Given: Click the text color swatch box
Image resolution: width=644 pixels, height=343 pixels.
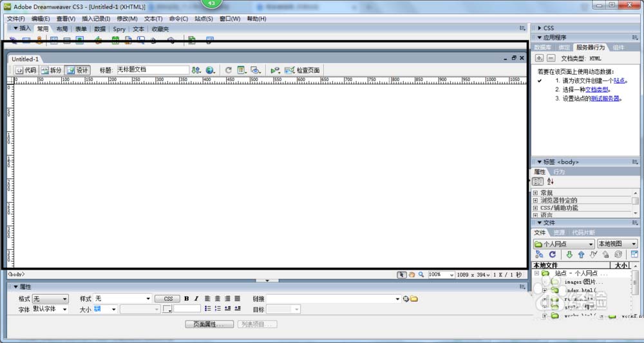Looking at the screenshot, I should pos(167,310).
